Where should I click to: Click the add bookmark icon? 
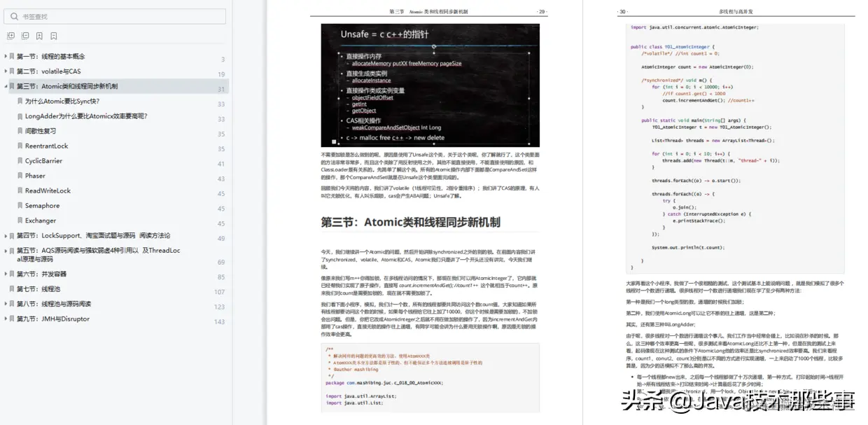click(40, 36)
